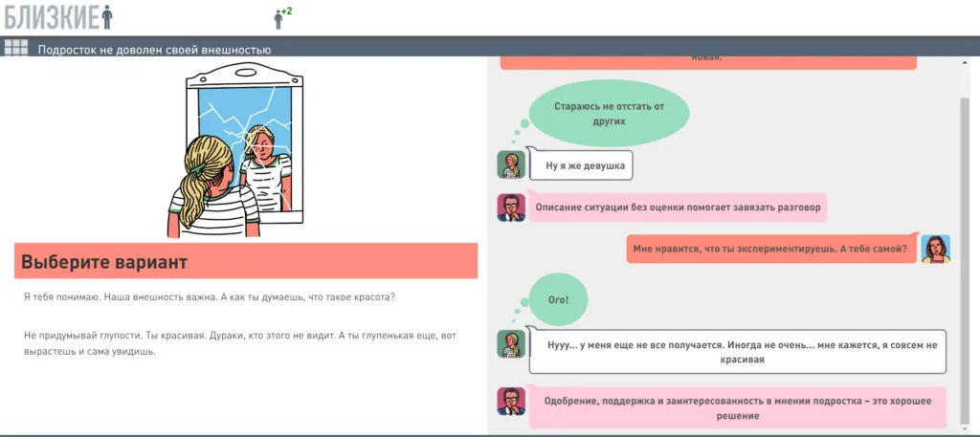Choose the option "Я тебя понимаю. Наша внешность важна"
Viewport: 980px width, 437px height.
(x=209, y=296)
